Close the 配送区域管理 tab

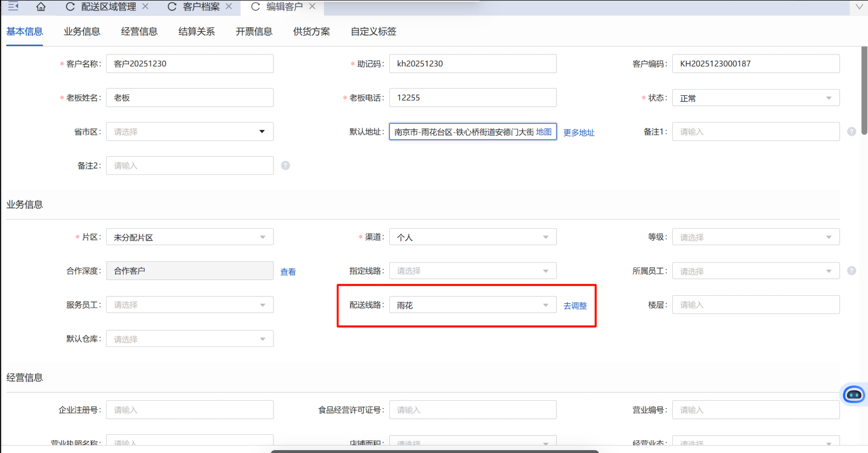tap(145, 6)
